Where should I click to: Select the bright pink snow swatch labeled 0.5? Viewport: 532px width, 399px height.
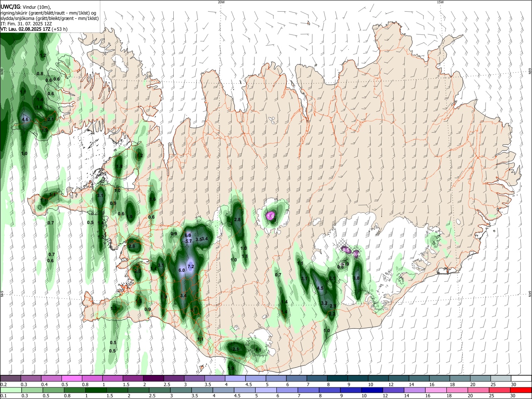[x=71, y=378]
